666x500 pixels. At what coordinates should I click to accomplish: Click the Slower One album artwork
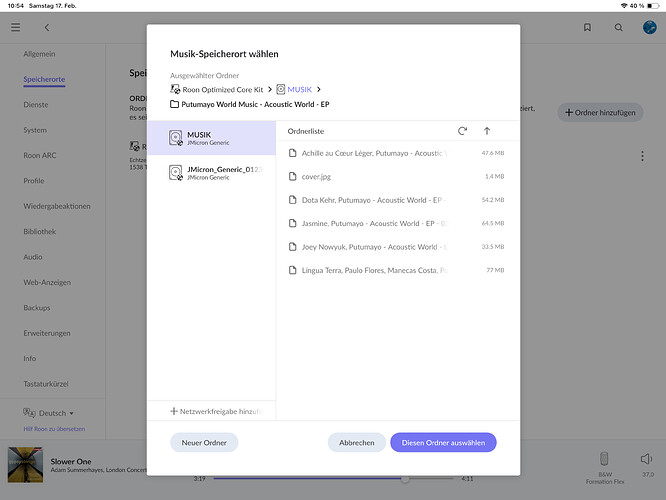pos(25,464)
